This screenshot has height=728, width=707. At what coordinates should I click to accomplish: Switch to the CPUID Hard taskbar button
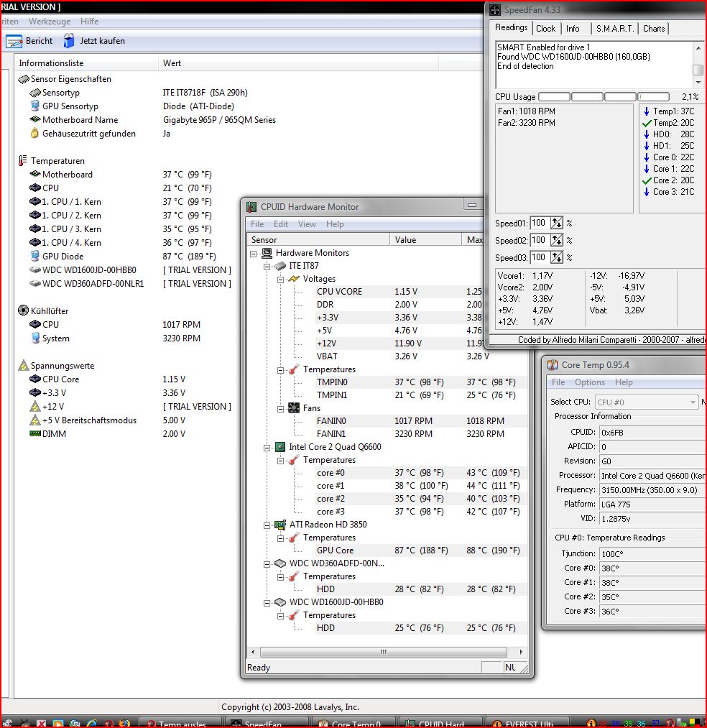[x=441, y=723]
